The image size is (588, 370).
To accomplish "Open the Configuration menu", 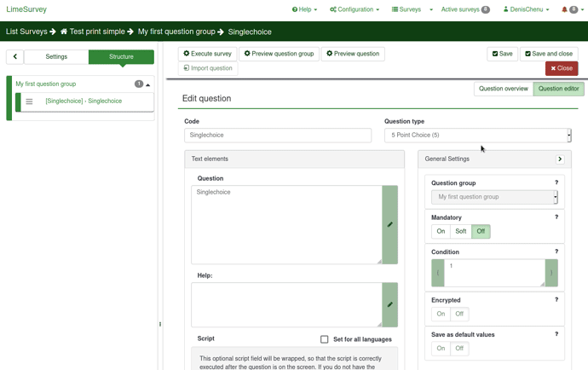I will (x=354, y=9).
